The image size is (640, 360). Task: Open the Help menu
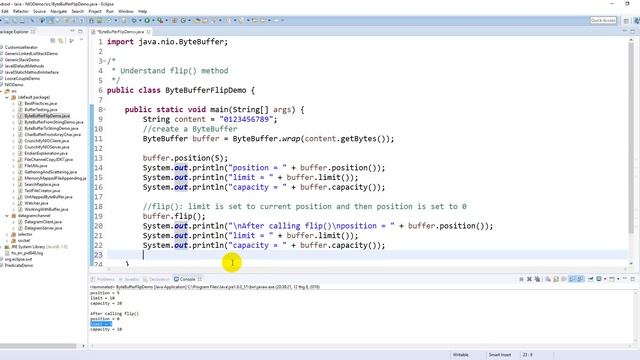click(142, 11)
